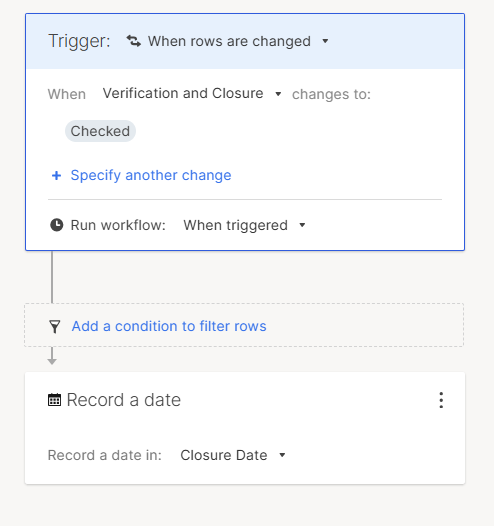Click the blue plus icon
Viewport: 494px width, 526px height.
click(x=56, y=175)
